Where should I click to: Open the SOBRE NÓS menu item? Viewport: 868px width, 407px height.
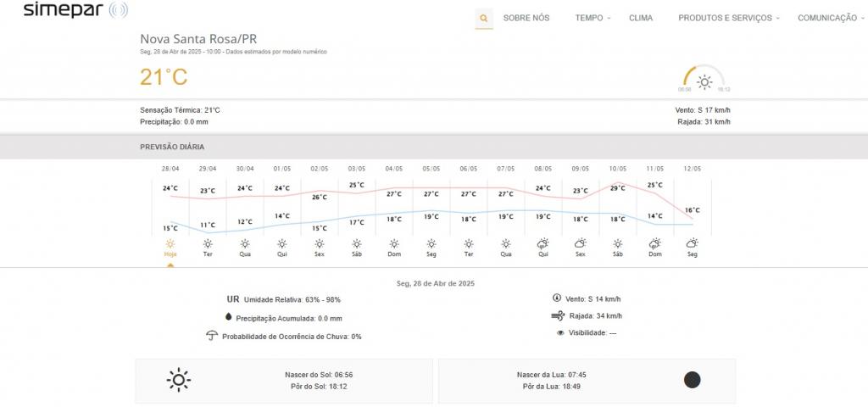(x=526, y=18)
